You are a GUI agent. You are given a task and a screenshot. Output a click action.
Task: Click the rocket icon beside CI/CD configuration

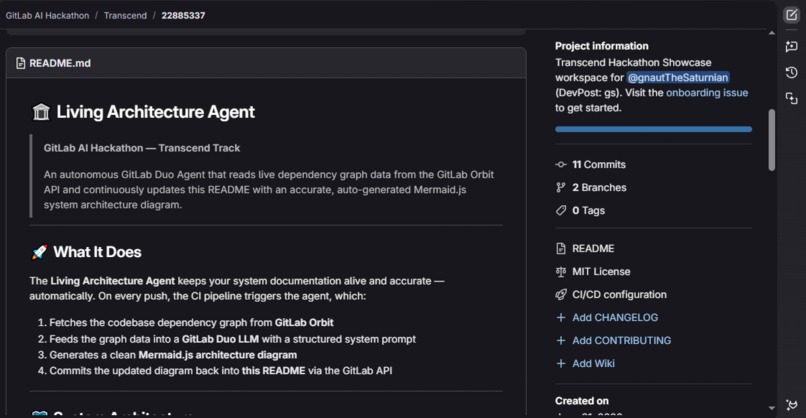tap(561, 295)
